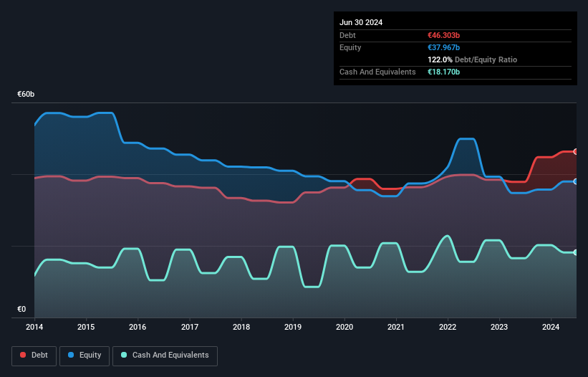Click the 2024 x-axis label
The width and height of the screenshot is (588, 377).
point(551,327)
